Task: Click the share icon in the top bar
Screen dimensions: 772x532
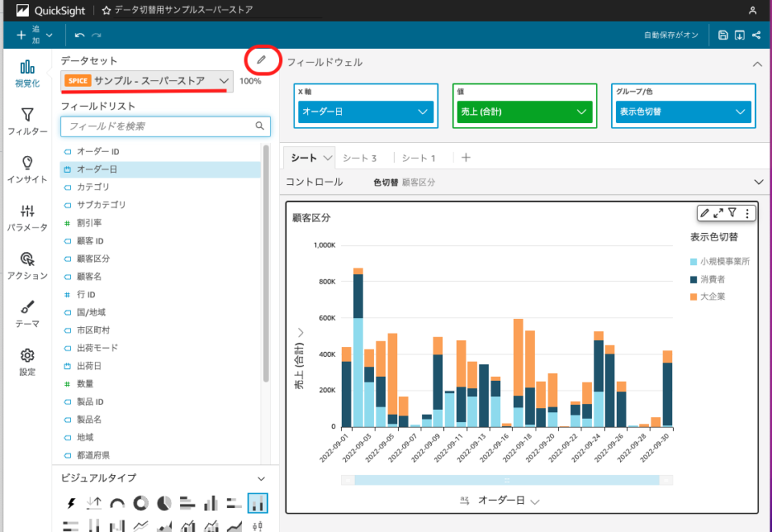Action: [x=758, y=35]
